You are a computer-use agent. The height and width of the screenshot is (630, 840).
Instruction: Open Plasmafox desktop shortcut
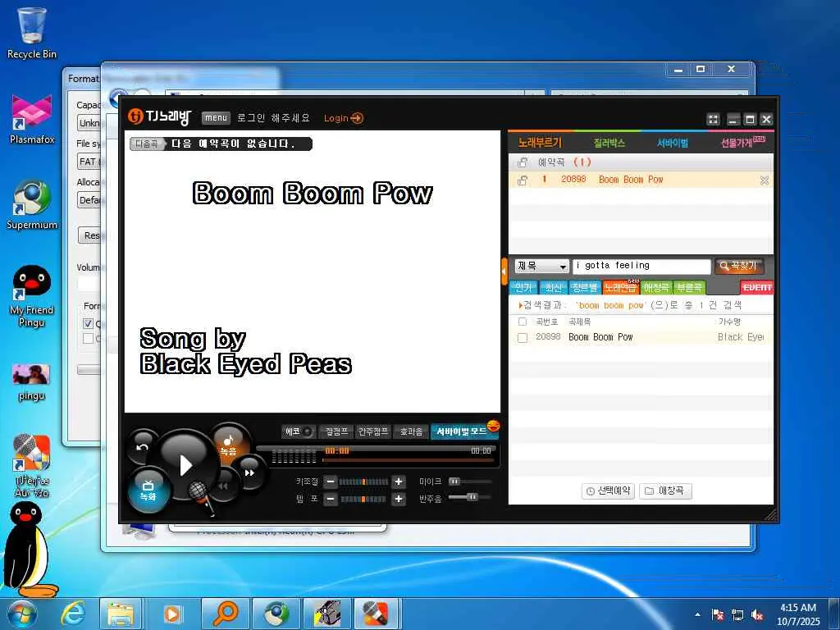[x=32, y=119]
